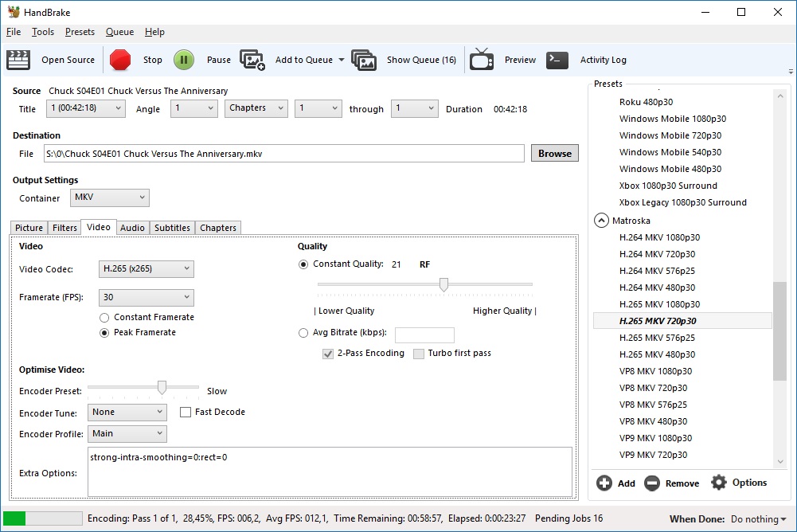The image size is (797, 532).
Task: Click the green Pause icon
Action: pyautogui.click(x=184, y=60)
